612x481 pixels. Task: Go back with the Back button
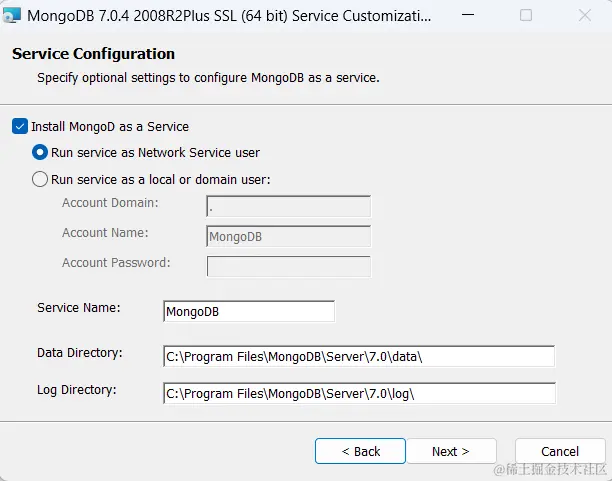click(360, 451)
